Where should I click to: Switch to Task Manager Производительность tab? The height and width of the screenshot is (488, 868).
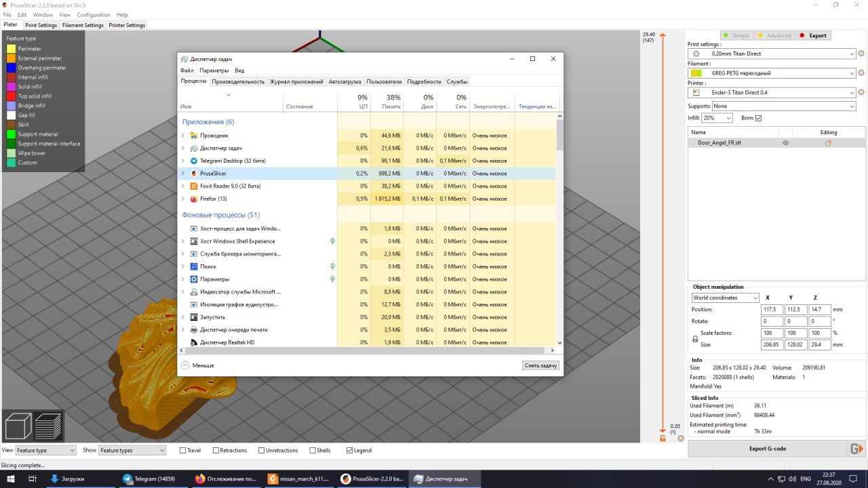coord(238,81)
